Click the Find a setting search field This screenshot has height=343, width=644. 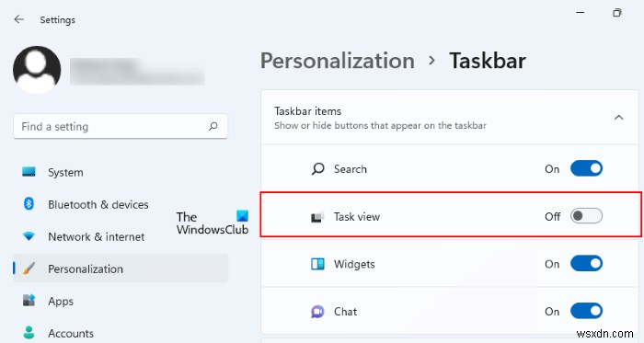[121, 126]
